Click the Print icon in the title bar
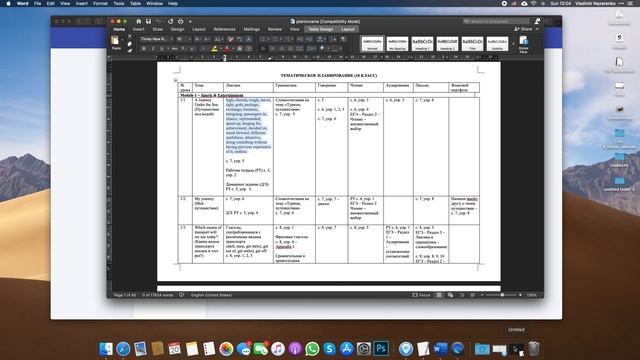 pos(180,21)
